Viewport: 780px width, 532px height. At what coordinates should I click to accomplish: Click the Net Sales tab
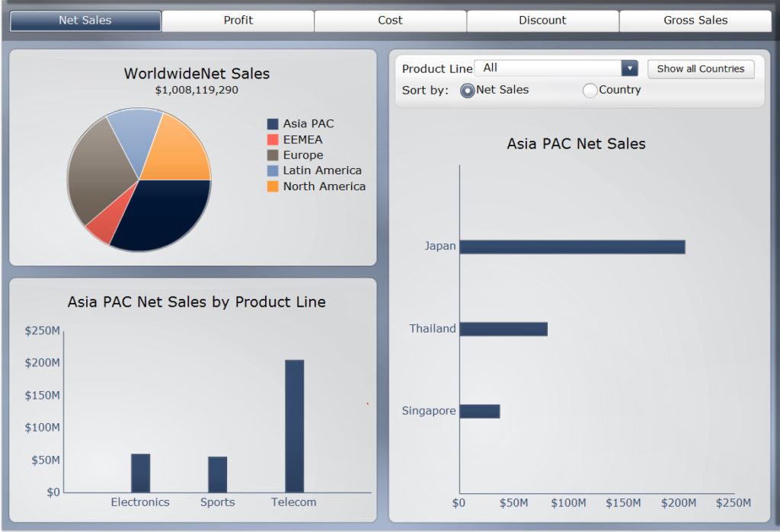[x=85, y=21]
